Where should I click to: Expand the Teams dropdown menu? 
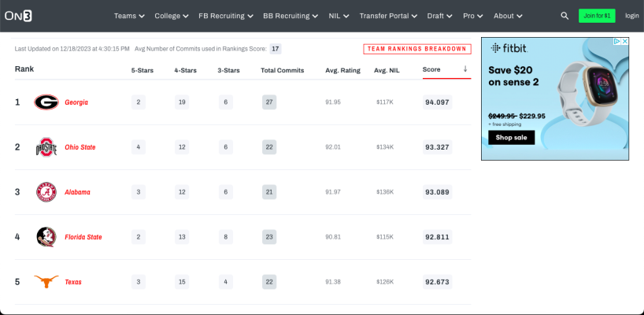[129, 16]
